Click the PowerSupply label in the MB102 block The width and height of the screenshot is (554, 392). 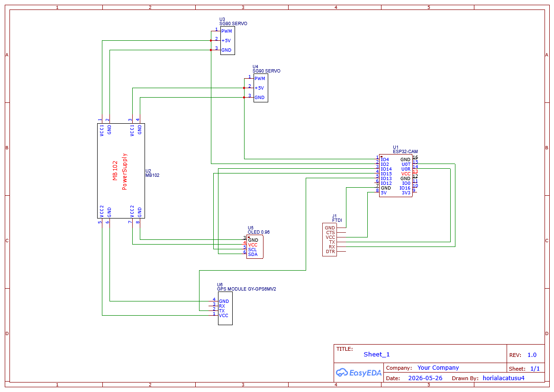pos(124,172)
